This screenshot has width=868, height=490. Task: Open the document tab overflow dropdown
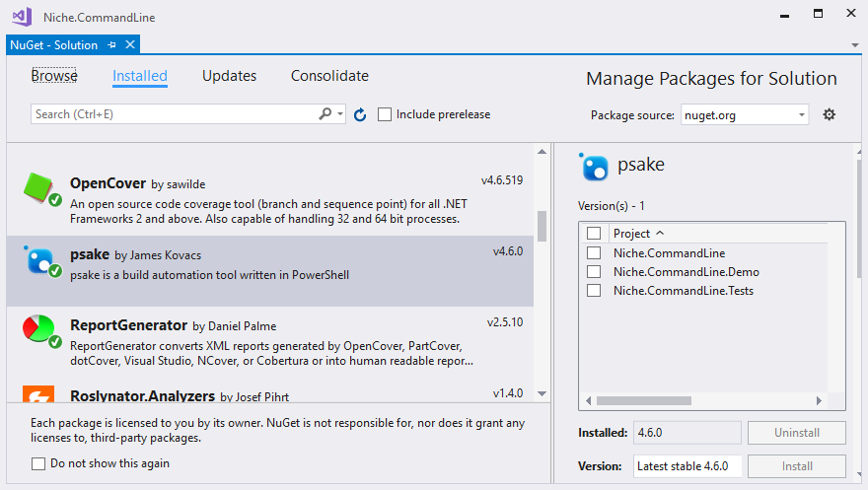coord(855,45)
